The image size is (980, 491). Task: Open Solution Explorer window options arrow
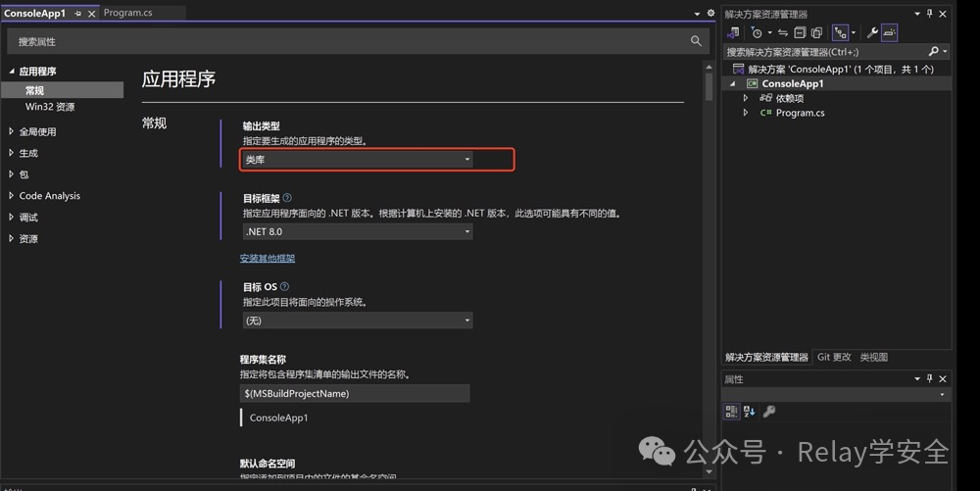[917, 14]
